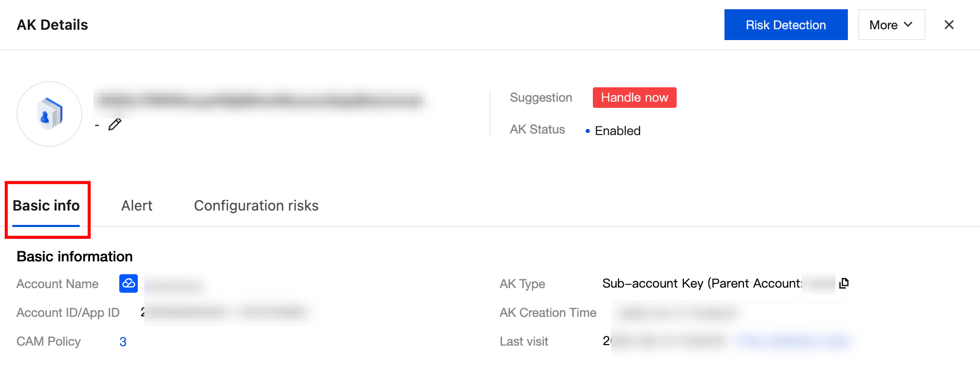Open the More dropdown menu
The image size is (980, 379).
pos(891,25)
